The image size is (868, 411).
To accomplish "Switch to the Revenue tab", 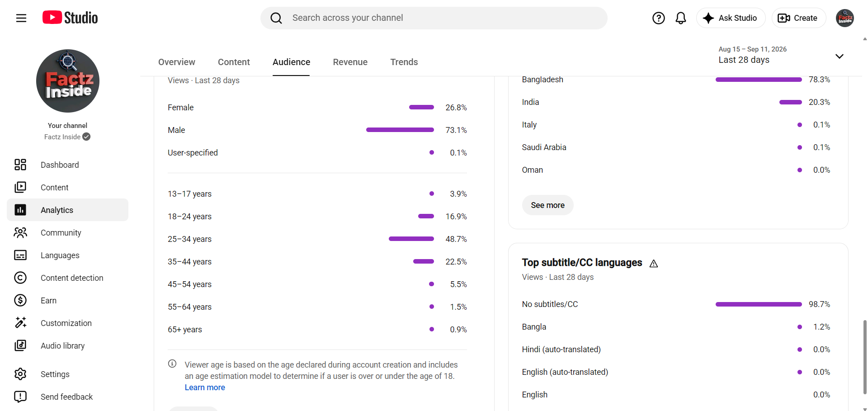I will click(350, 62).
